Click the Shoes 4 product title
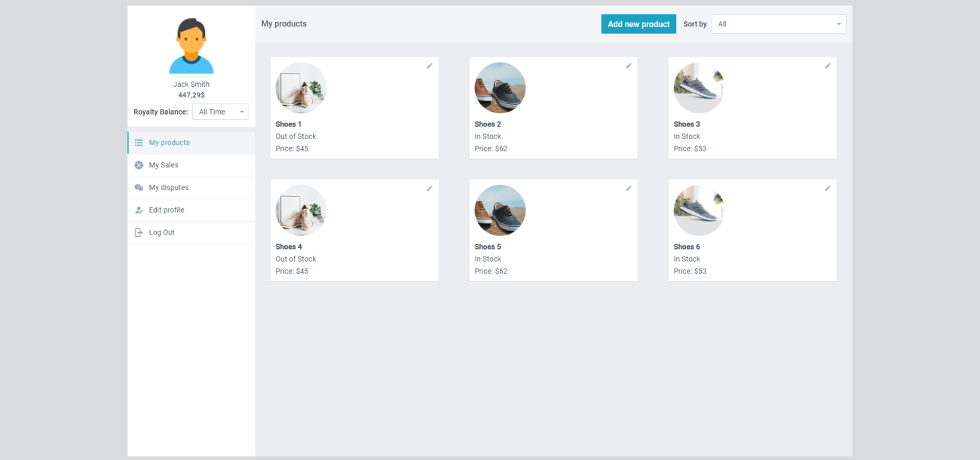Screen dimensions: 980x460 [x=289, y=247]
